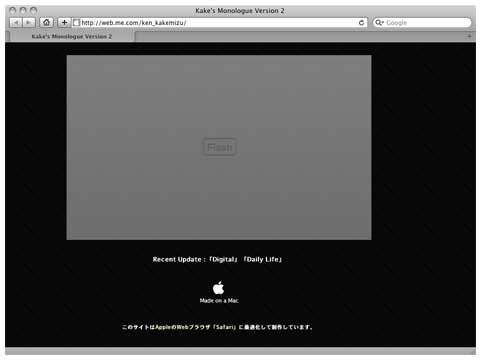
Task: Reload page using the refresh icon
Action: (361, 23)
